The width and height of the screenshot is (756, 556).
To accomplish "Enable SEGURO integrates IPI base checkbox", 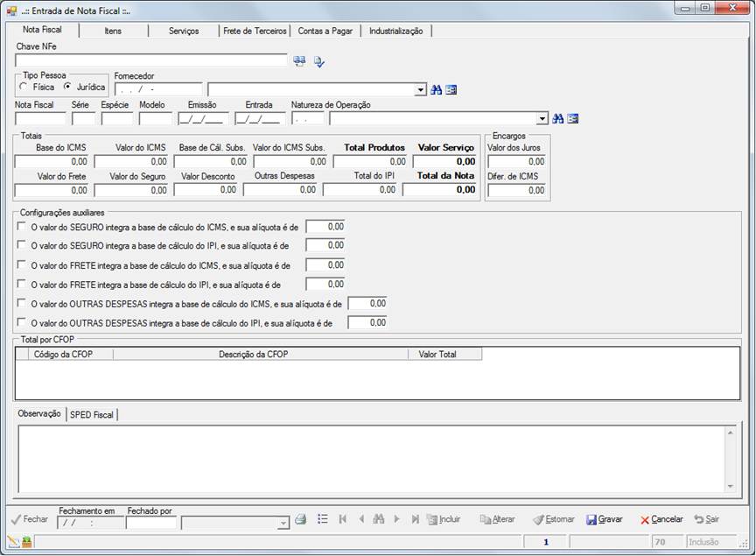I will click(21, 245).
